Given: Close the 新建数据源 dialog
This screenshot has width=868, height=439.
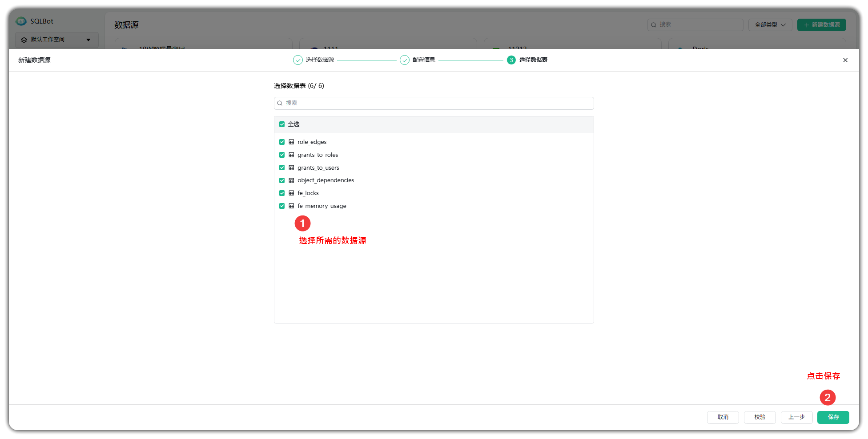Looking at the screenshot, I should tap(845, 60).
